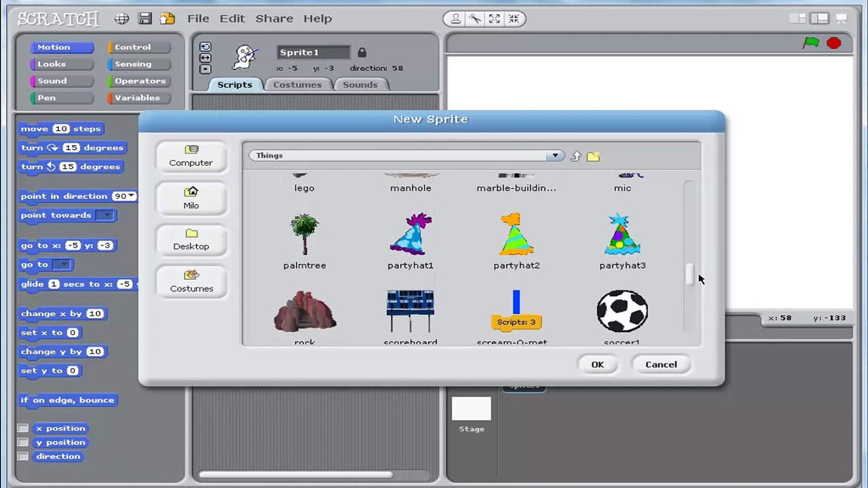Click the sprite lock icon
Image resolution: width=868 pixels, height=488 pixels.
coord(362,52)
